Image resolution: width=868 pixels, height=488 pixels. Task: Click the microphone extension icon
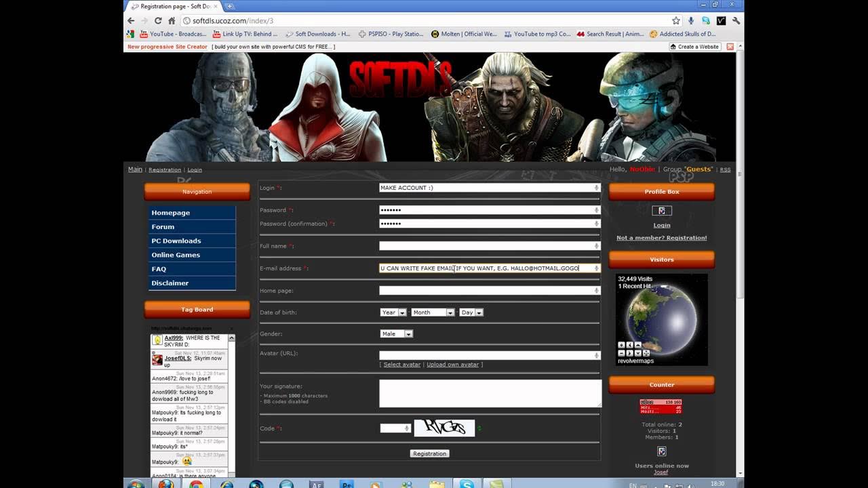pos(691,20)
